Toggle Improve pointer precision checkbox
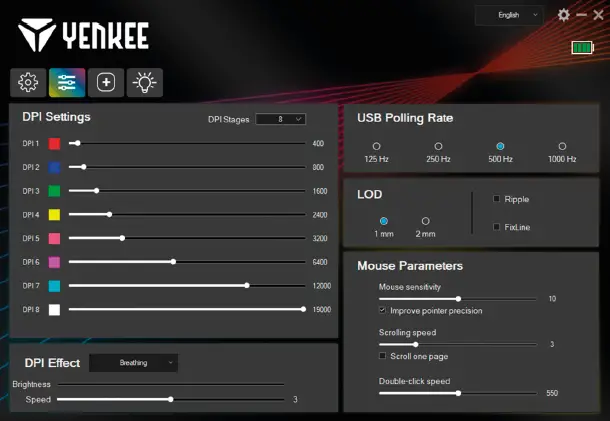Image resolution: width=610 pixels, height=421 pixels. 382,310
